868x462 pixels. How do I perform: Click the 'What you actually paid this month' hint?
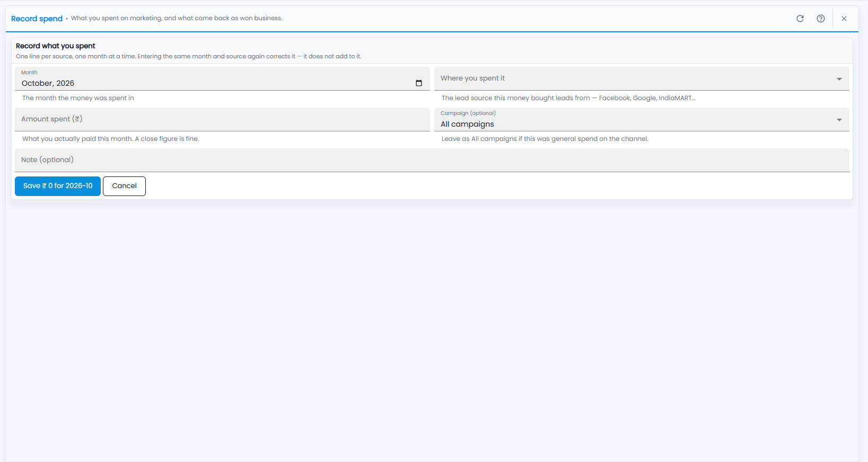click(111, 139)
